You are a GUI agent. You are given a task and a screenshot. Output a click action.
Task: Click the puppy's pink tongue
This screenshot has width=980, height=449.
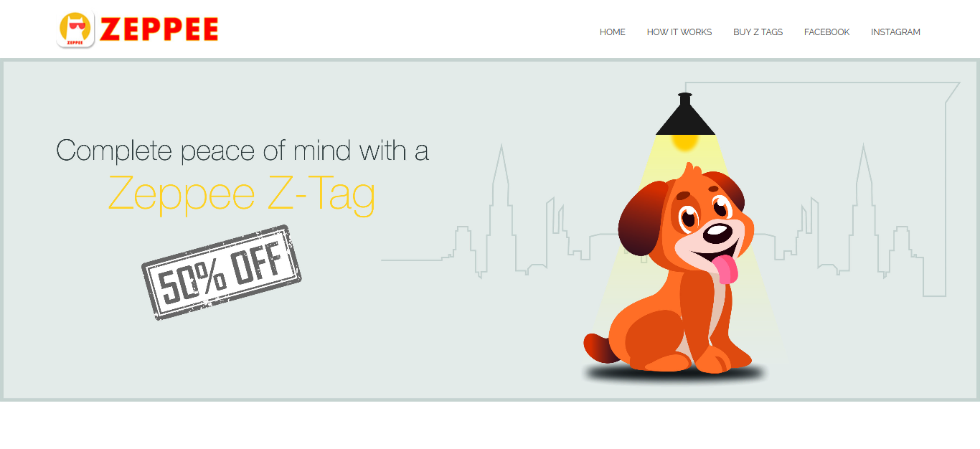725,269
